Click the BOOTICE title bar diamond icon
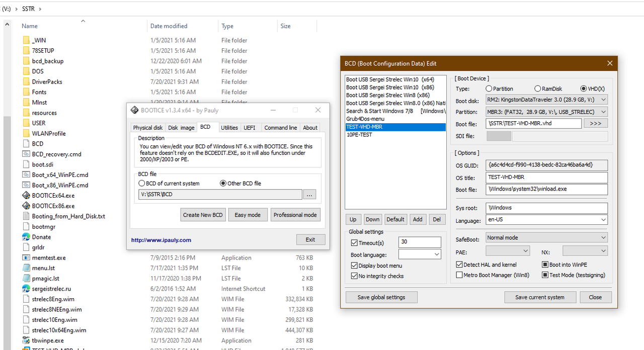 click(134, 110)
